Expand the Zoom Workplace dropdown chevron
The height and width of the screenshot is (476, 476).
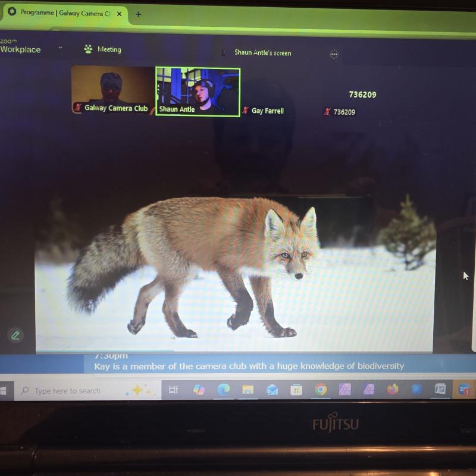pos(60,48)
